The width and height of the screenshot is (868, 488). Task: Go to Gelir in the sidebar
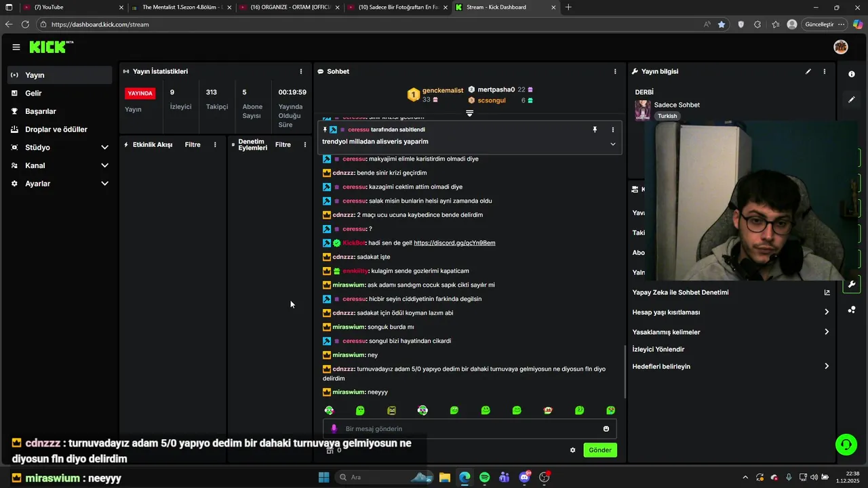coord(60,93)
